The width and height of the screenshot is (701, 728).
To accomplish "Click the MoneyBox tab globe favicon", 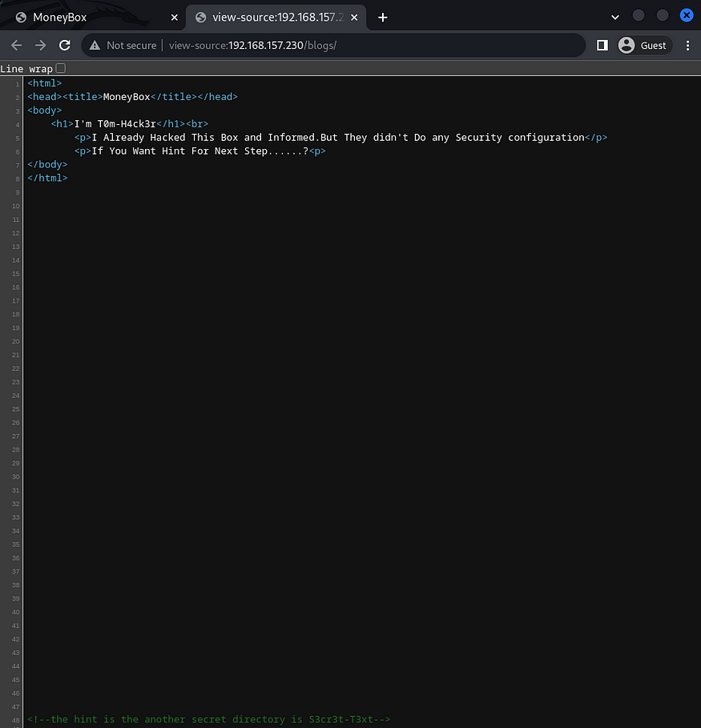I will pyautogui.click(x=21, y=17).
